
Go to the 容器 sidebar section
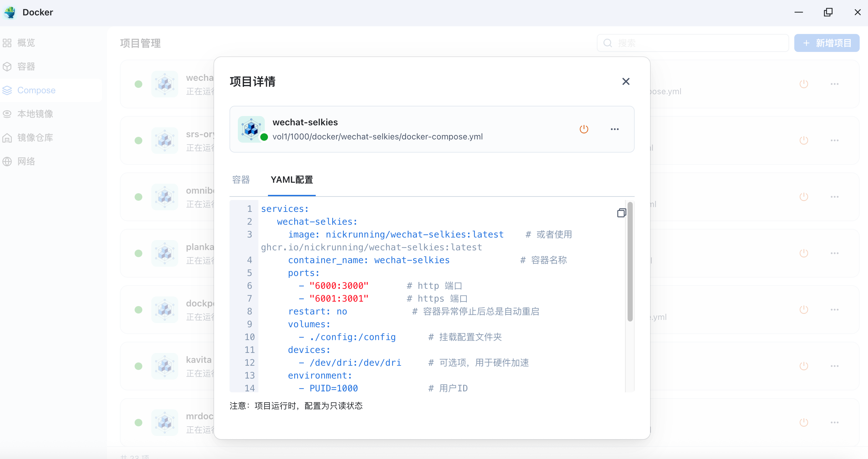click(26, 66)
